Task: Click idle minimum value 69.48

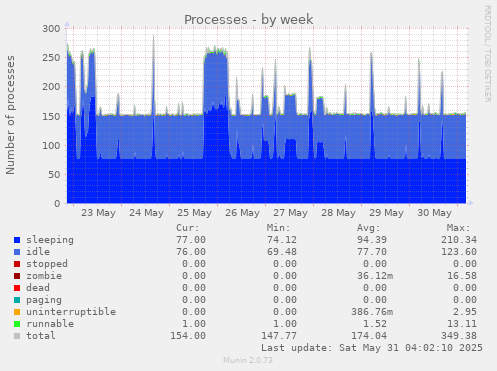Action: (282, 252)
